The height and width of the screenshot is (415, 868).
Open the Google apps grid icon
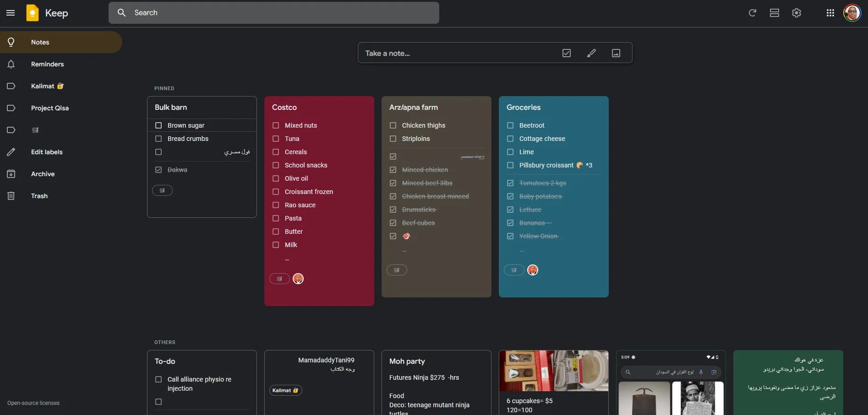[830, 13]
